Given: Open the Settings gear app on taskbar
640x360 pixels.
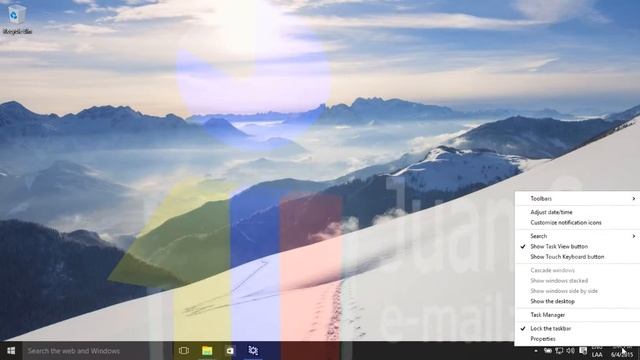Looking at the screenshot, I should (x=253, y=351).
